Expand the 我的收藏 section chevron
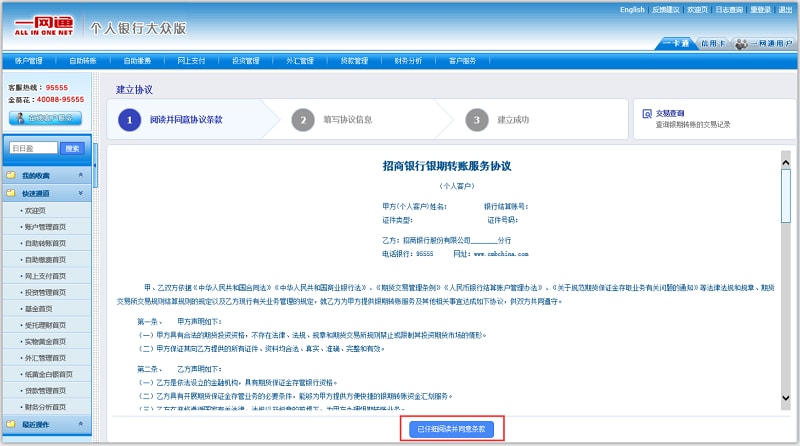This screenshot has width=800, height=446. click(x=80, y=176)
